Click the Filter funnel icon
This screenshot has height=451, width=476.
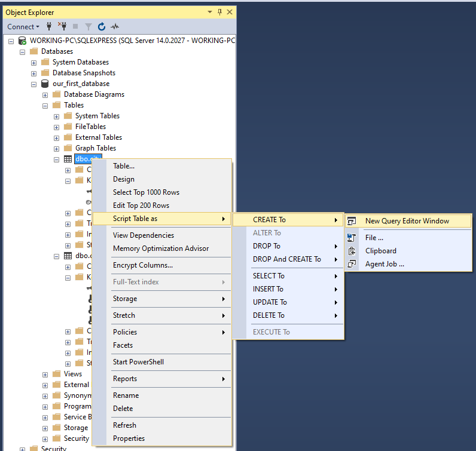(89, 27)
